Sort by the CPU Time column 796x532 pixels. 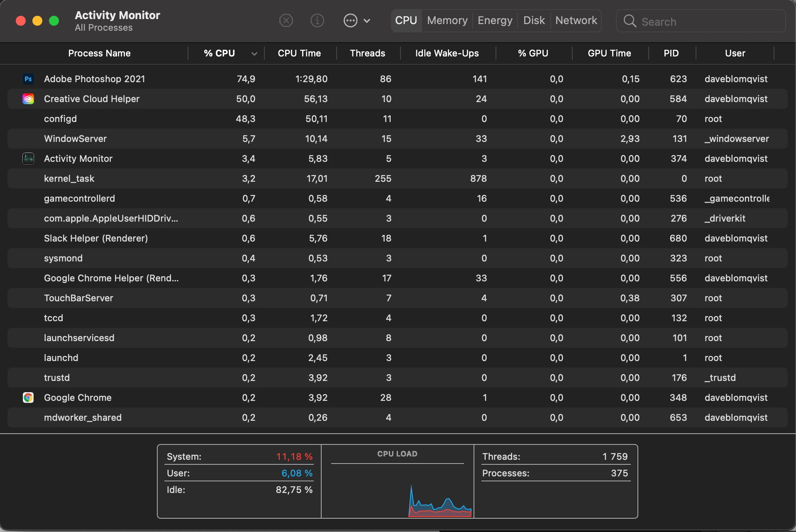click(x=299, y=53)
